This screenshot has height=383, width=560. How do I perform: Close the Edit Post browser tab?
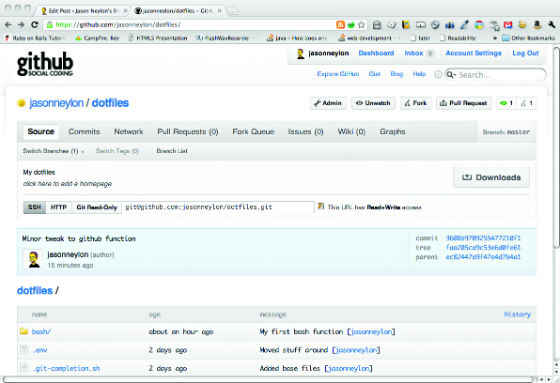click(125, 11)
